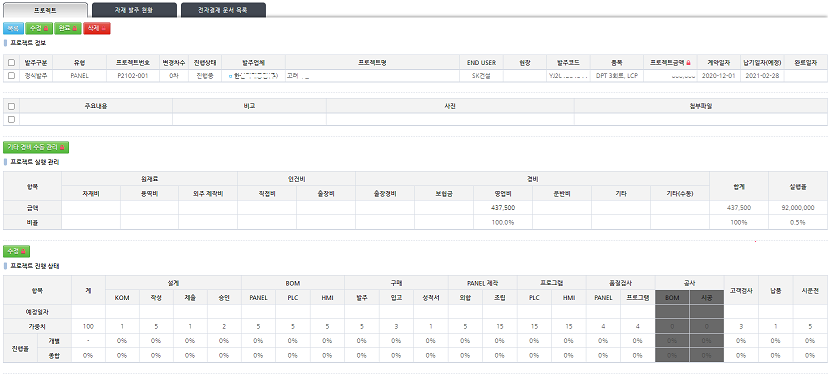836x374 pixels.
Task: Click the 프로젝트명 column header
Action: pos(372,62)
